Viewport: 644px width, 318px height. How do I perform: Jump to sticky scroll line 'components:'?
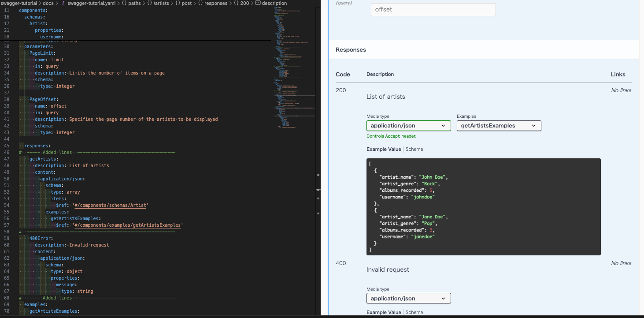coord(34,10)
